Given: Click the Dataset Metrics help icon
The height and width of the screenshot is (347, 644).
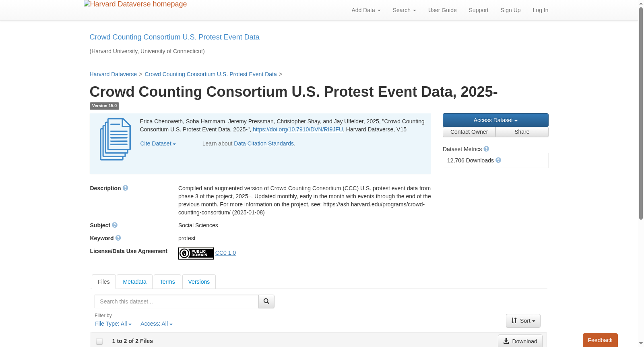Looking at the screenshot, I should pyautogui.click(x=486, y=149).
